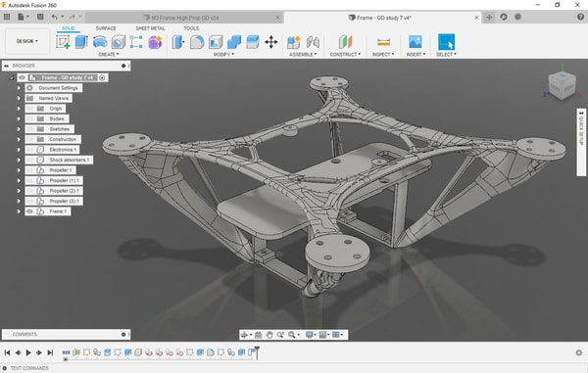Open the QUICK SETUP side panel
Screen dimensions: 588x373
tap(581, 142)
